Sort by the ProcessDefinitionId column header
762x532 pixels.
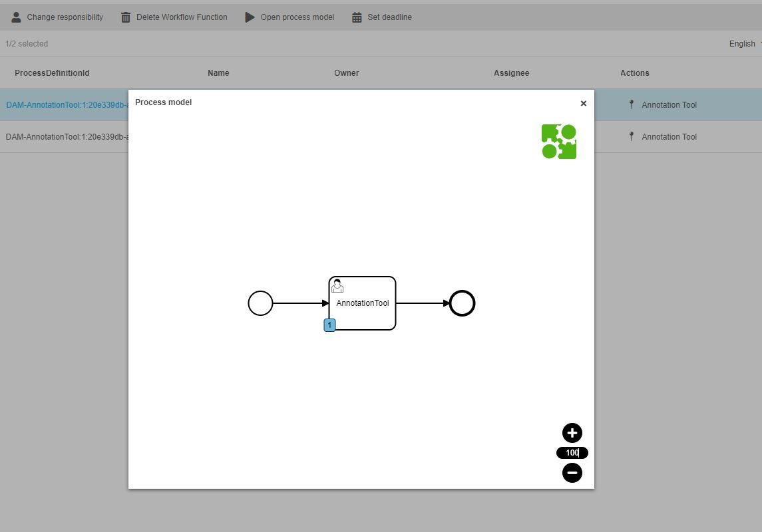point(52,73)
